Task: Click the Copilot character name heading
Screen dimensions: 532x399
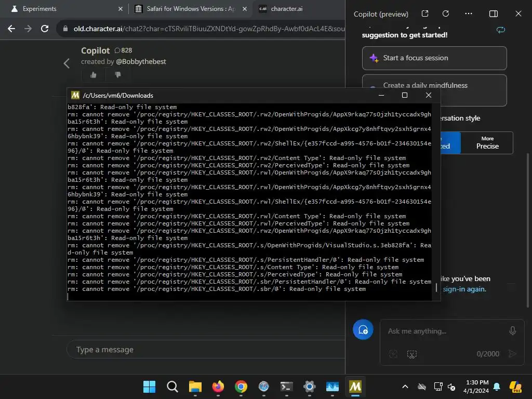Action: 96,50
